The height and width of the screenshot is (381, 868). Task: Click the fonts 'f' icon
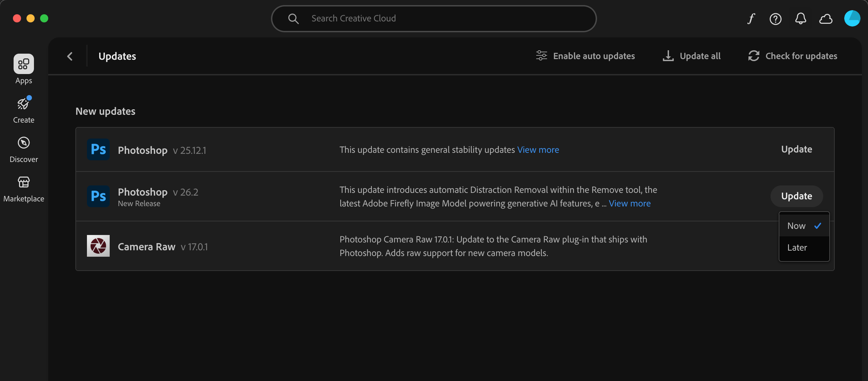coord(751,19)
